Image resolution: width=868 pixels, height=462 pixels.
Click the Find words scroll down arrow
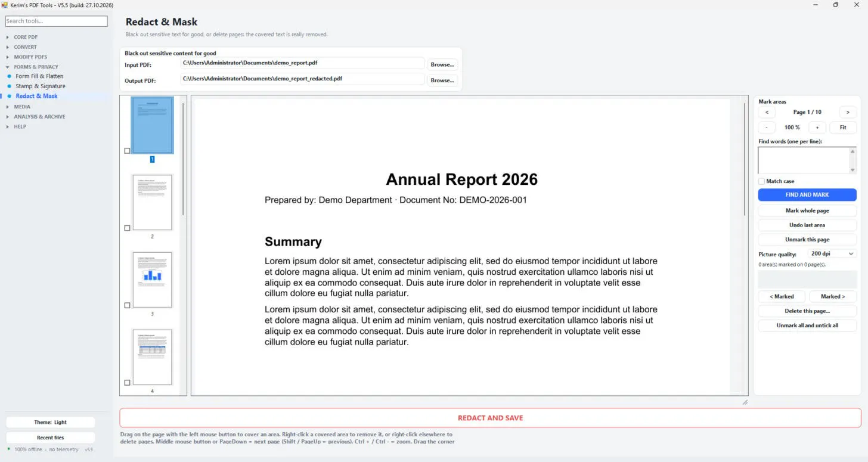click(x=852, y=170)
